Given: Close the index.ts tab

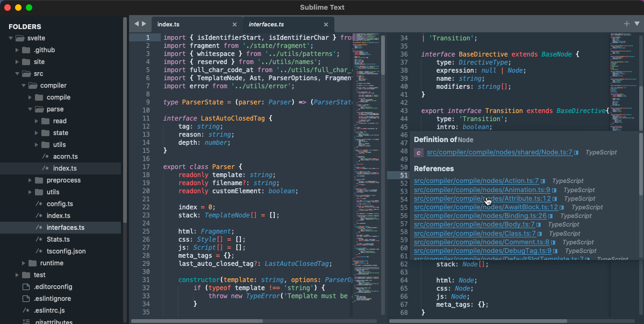Looking at the screenshot, I should (x=234, y=25).
